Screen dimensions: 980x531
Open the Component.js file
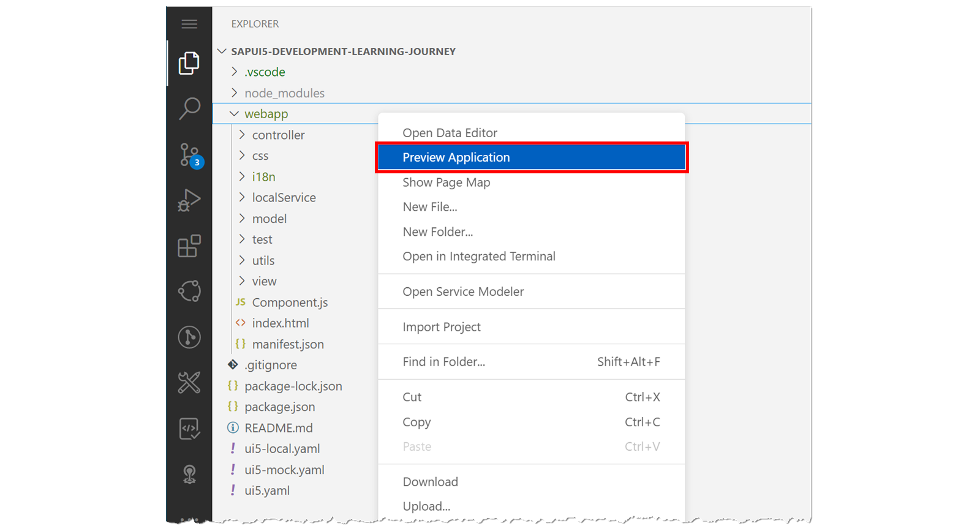click(290, 302)
